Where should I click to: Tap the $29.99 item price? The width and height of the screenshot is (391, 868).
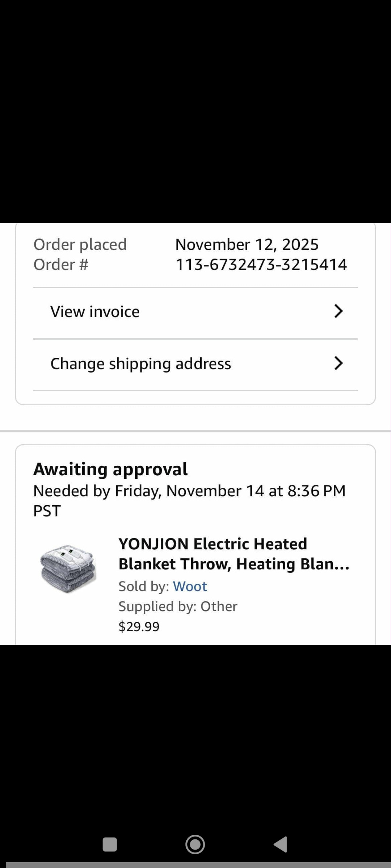coord(139,626)
